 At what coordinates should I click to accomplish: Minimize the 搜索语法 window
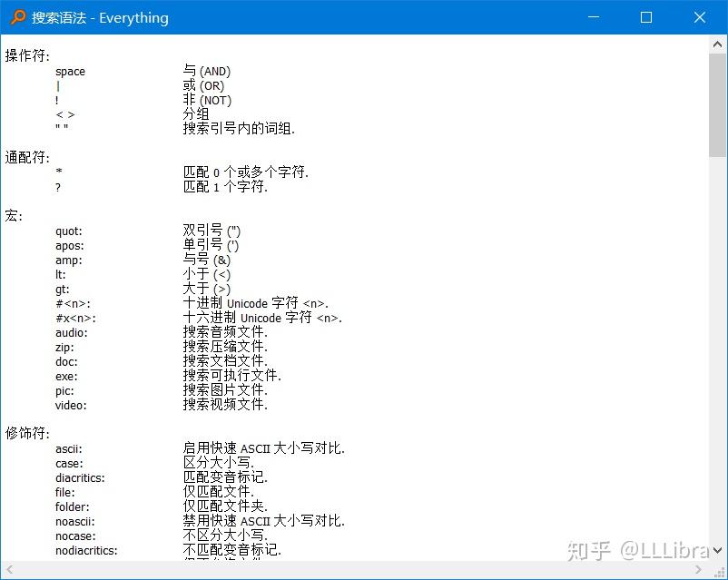pos(594,17)
